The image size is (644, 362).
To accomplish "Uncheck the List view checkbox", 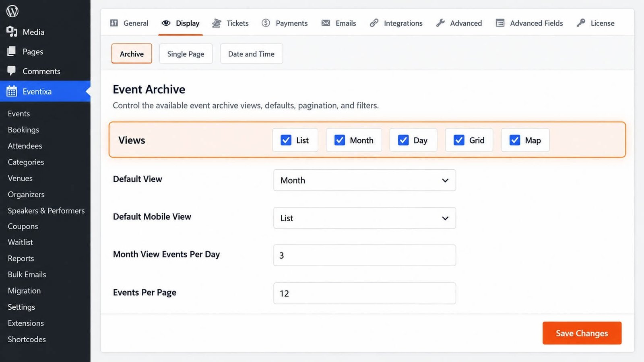I will pos(286,140).
